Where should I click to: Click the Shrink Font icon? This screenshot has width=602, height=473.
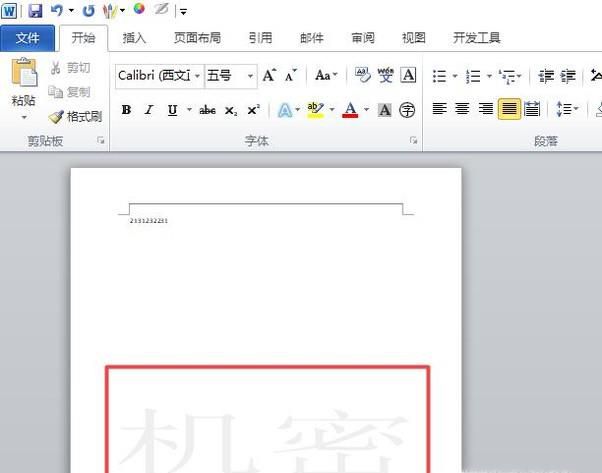291,76
